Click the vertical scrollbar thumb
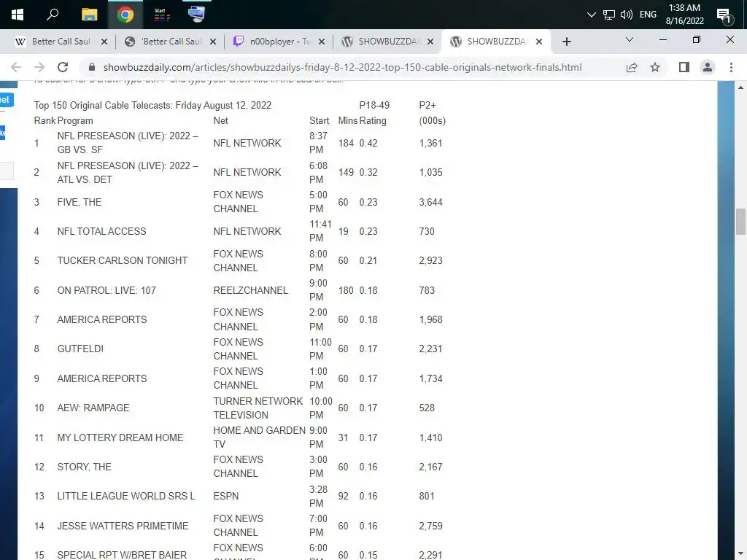Image resolution: width=747 pixels, height=560 pixels. tap(740, 222)
